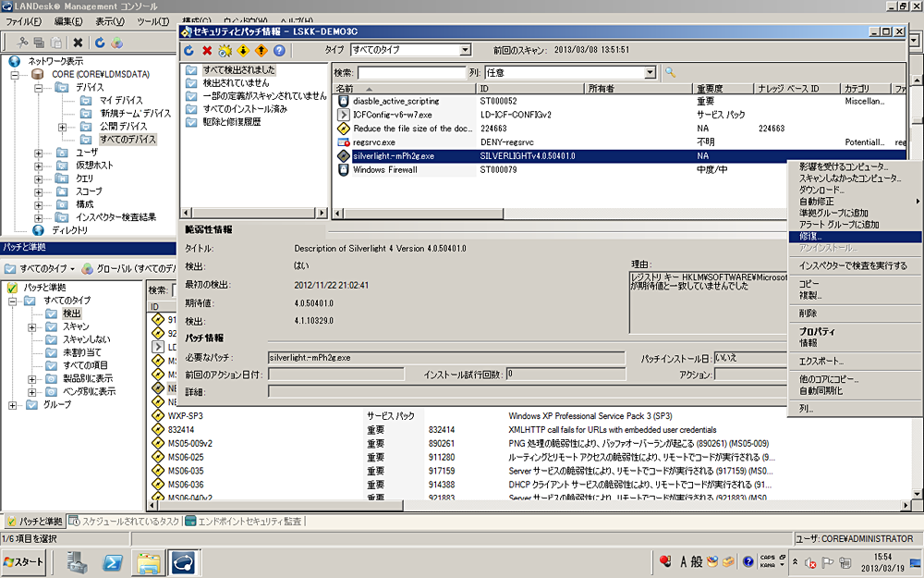Expand the 仮想ホスト tree node

[x=38, y=166]
